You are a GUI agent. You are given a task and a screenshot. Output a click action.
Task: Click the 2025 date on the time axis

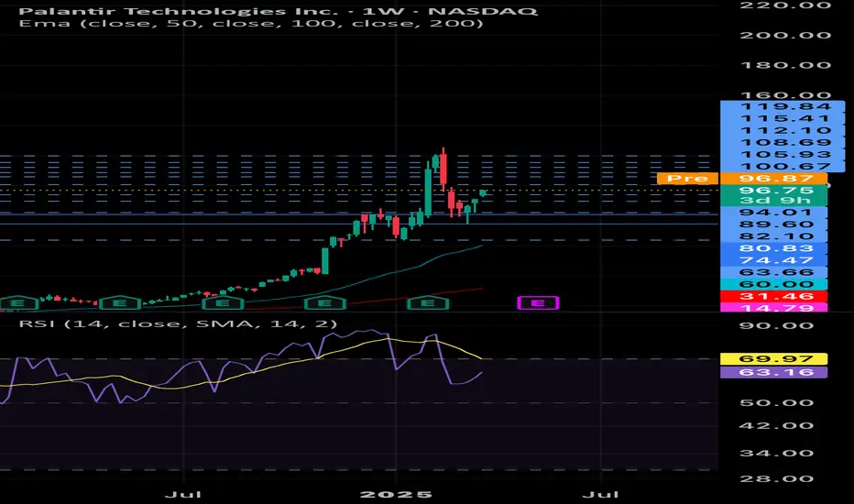pos(397,495)
